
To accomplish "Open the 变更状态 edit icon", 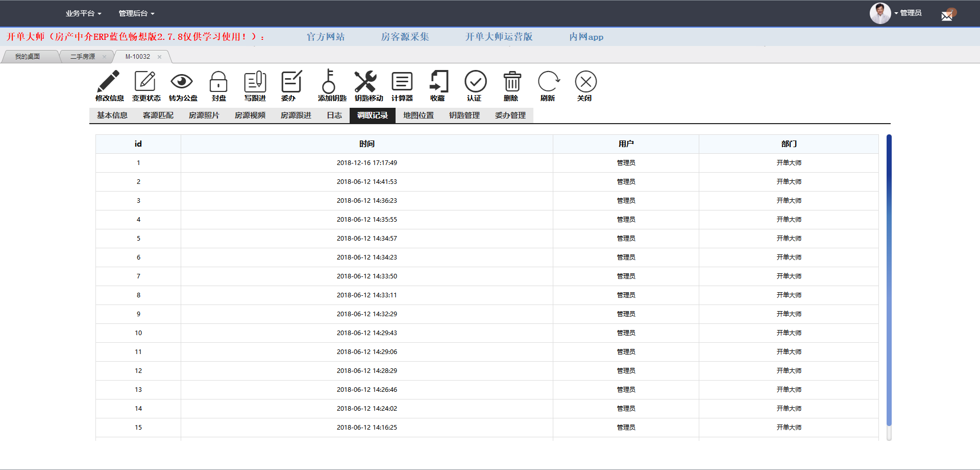I will pyautogui.click(x=145, y=81).
